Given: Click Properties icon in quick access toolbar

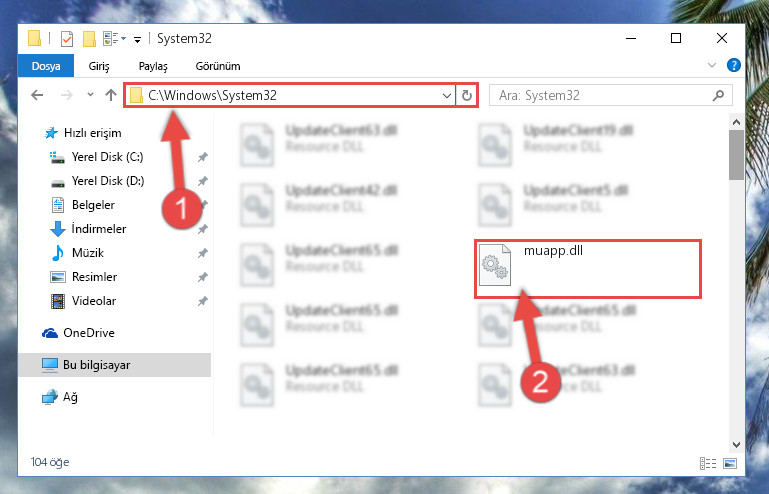Looking at the screenshot, I should pyautogui.click(x=67, y=39).
